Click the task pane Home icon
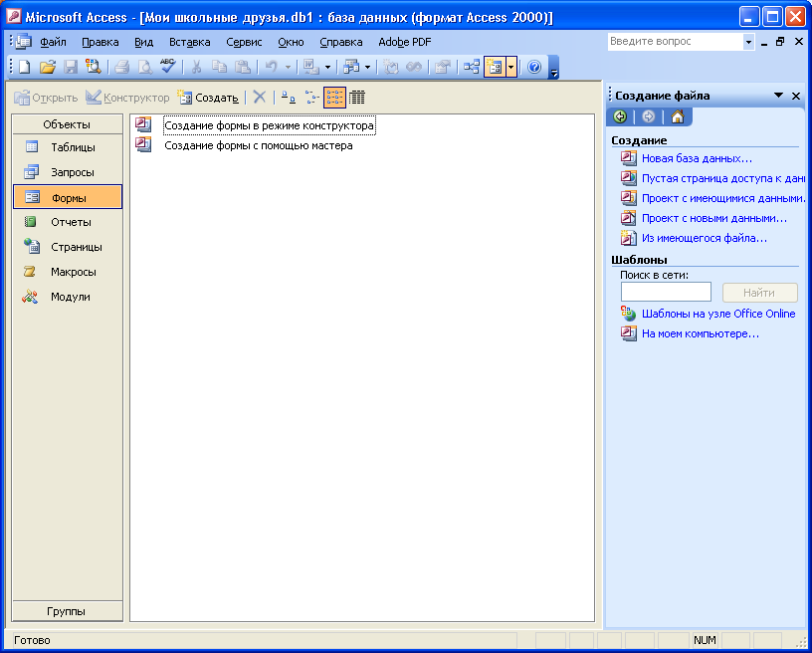The image size is (812, 653). [x=678, y=116]
